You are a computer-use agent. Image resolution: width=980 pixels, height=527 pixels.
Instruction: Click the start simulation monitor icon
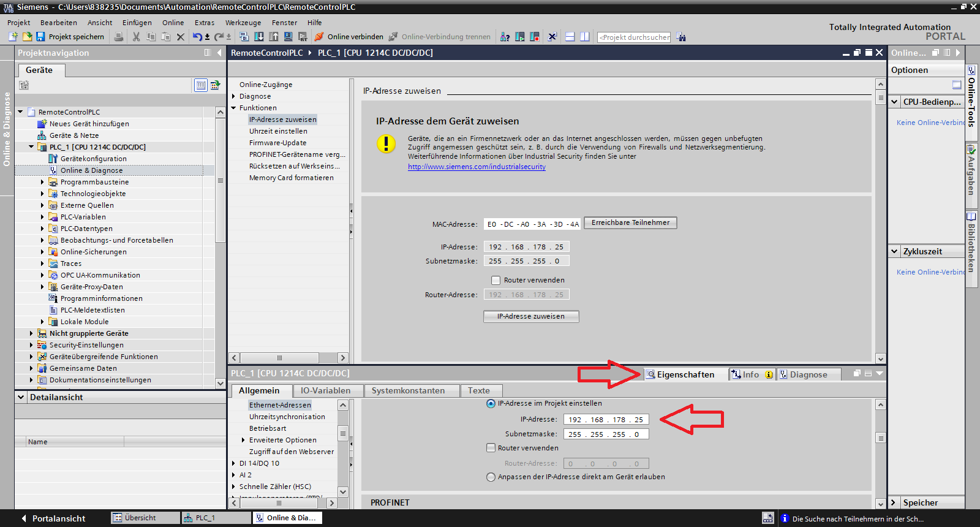coord(288,37)
